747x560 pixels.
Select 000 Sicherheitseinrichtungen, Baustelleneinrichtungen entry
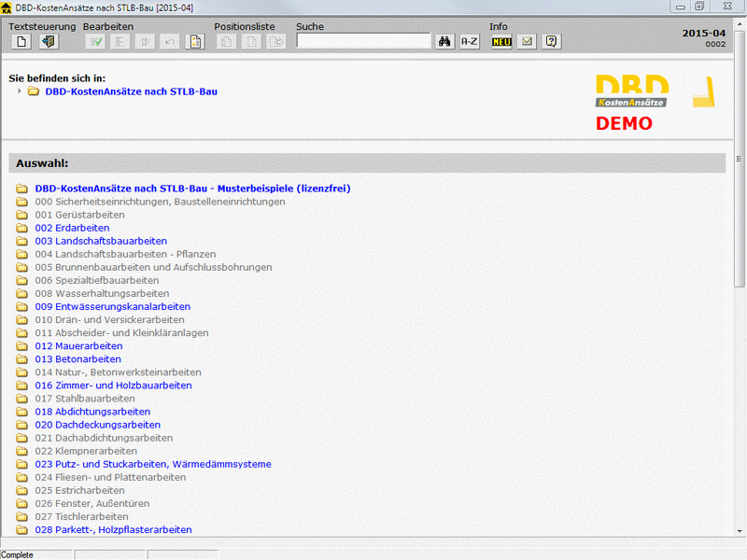click(160, 202)
